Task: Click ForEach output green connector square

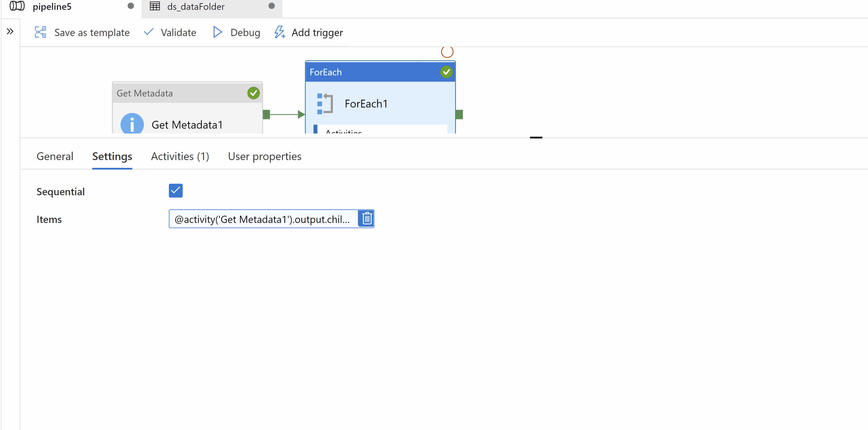Action: 459,115
